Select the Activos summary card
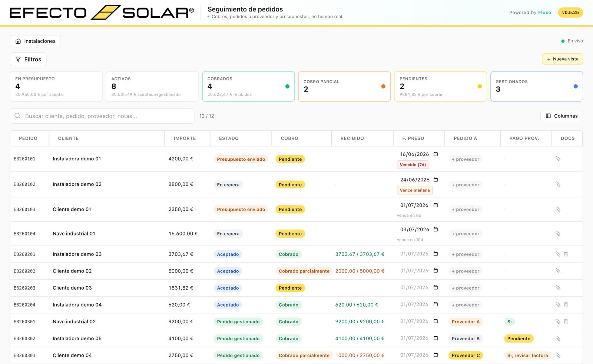The image size is (593, 364). pos(152,86)
